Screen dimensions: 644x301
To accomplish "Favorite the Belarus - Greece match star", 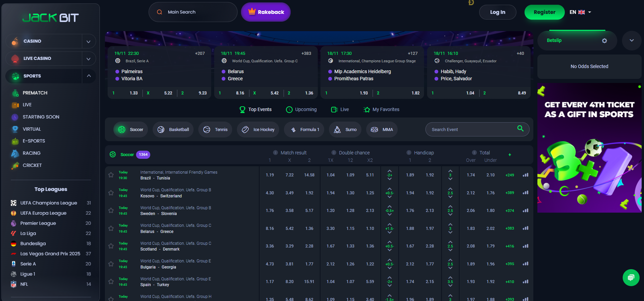I will point(111,229).
